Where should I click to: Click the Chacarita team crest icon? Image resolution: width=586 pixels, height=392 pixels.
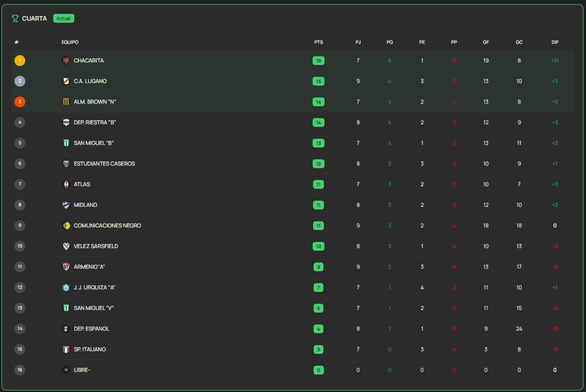point(66,60)
